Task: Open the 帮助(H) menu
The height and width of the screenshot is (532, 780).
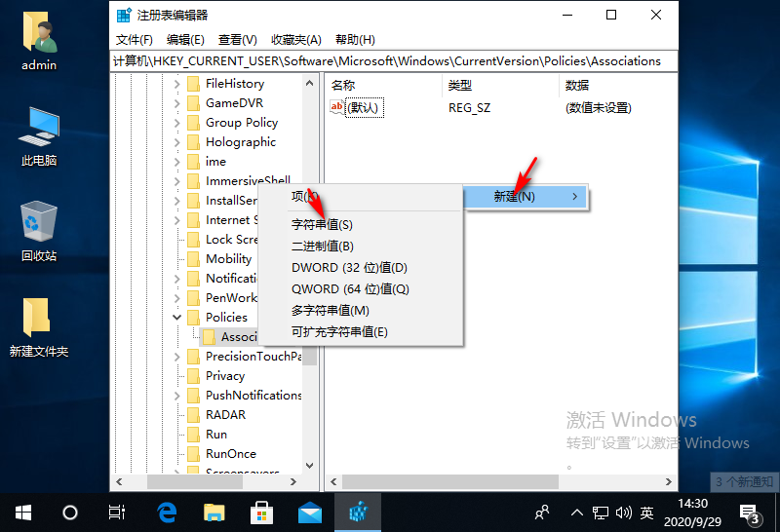Action: coord(355,40)
